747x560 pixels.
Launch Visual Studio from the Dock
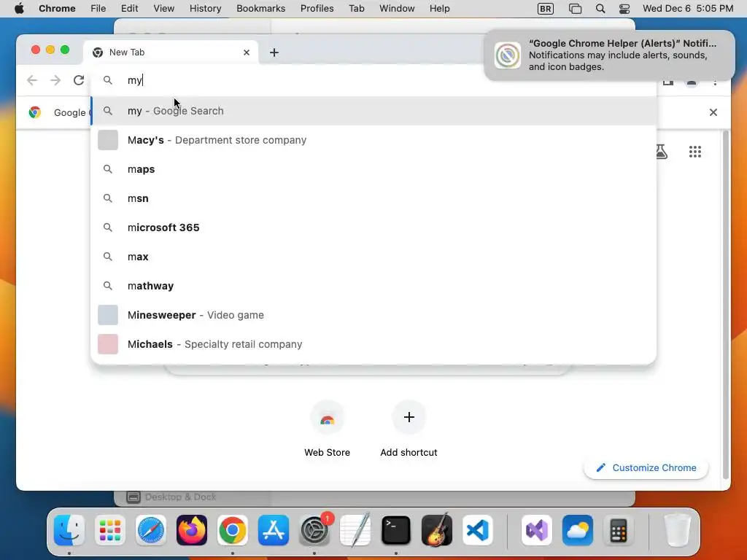(537, 530)
